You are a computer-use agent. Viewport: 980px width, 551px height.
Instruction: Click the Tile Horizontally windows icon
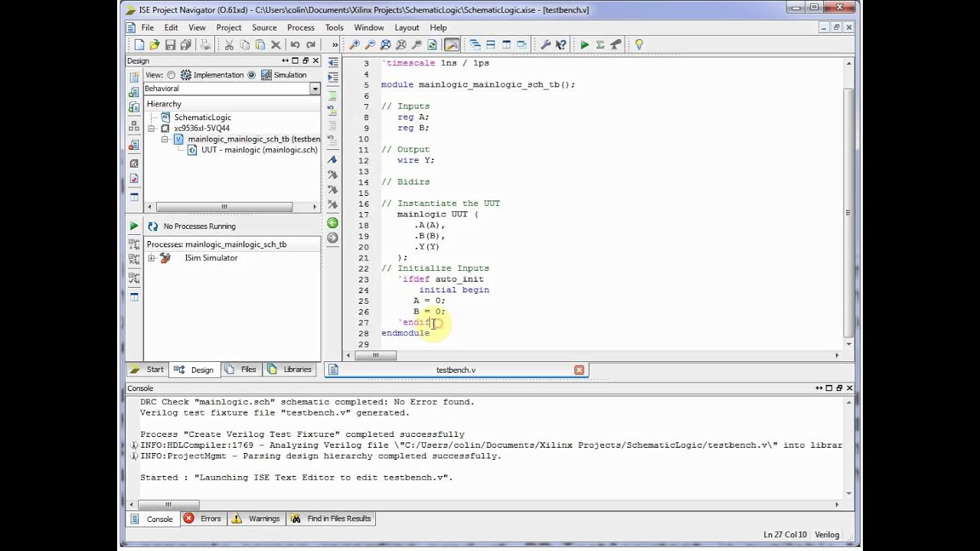491,45
